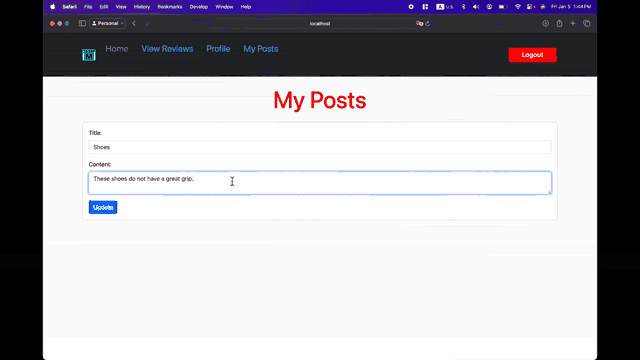Screen dimensions: 640x360
Task: Open a new tab with plus icon
Action: click(573, 24)
